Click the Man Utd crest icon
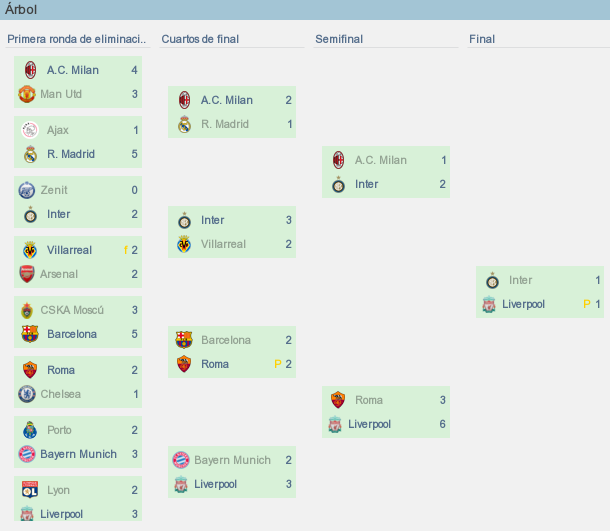 pos(27,94)
